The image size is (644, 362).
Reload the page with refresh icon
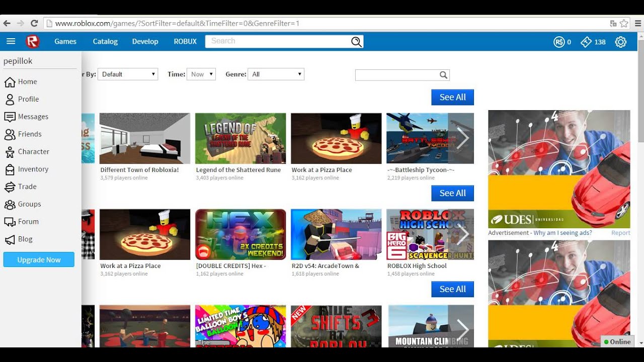coord(34,23)
